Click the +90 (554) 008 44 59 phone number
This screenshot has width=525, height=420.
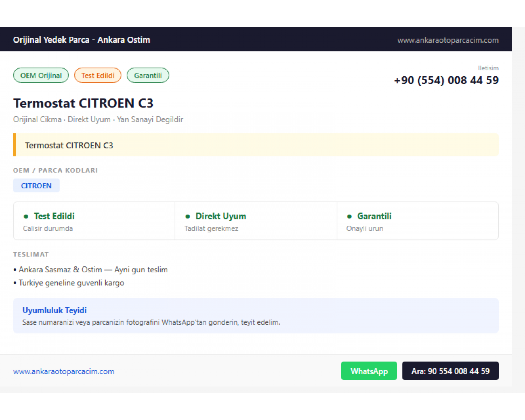(446, 80)
